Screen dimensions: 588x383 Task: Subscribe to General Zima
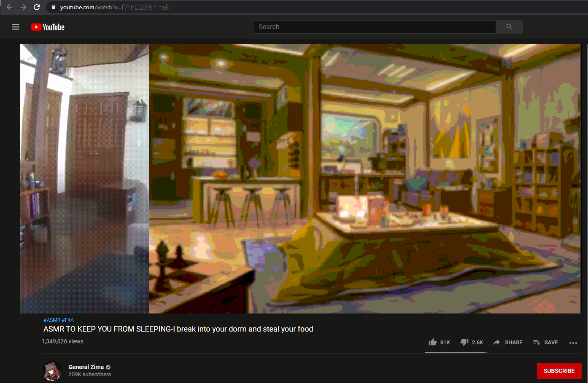click(x=559, y=371)
